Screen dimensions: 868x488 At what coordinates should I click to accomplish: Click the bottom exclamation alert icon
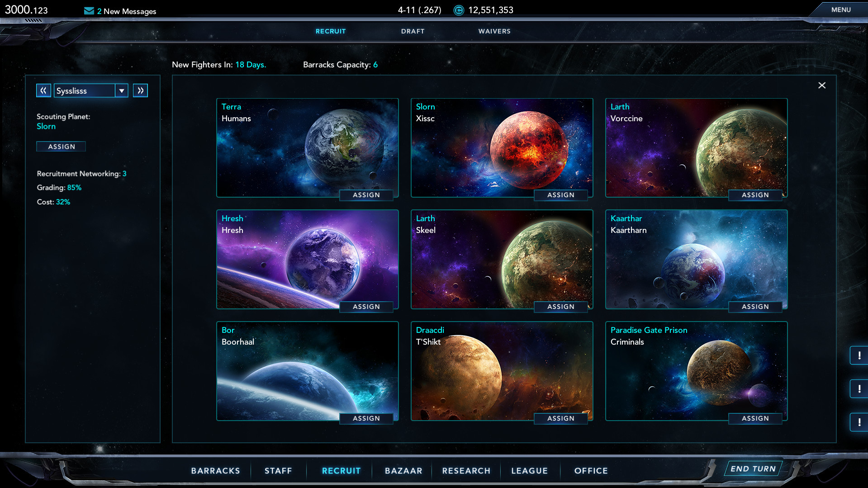pyautogui.click(x=859, y=422)
